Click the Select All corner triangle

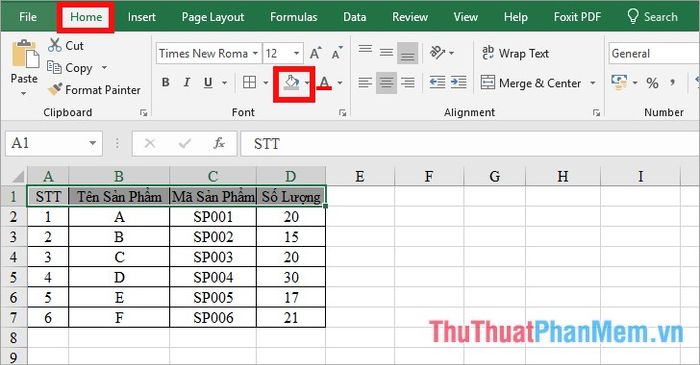click(x=17, y=177)
